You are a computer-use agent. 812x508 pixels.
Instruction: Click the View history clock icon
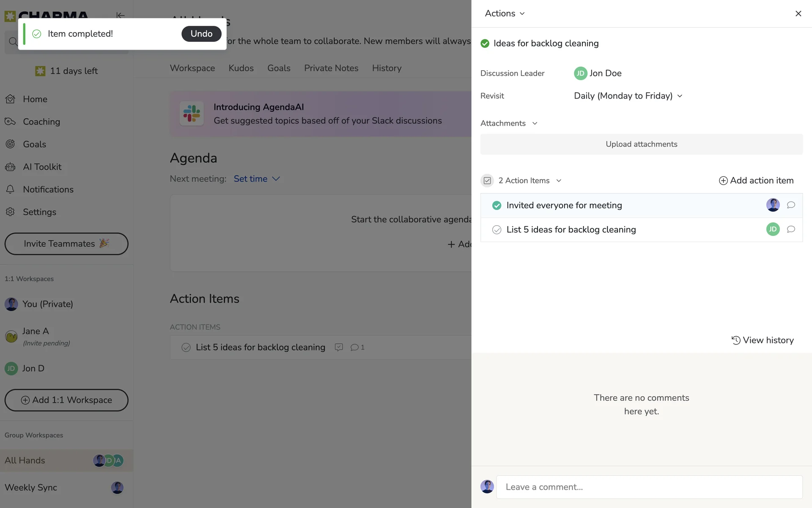[x=736, y=340]
